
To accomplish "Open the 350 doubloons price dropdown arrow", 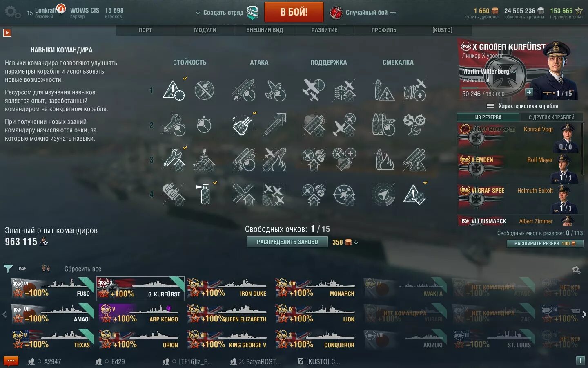I will coord(356,242).
